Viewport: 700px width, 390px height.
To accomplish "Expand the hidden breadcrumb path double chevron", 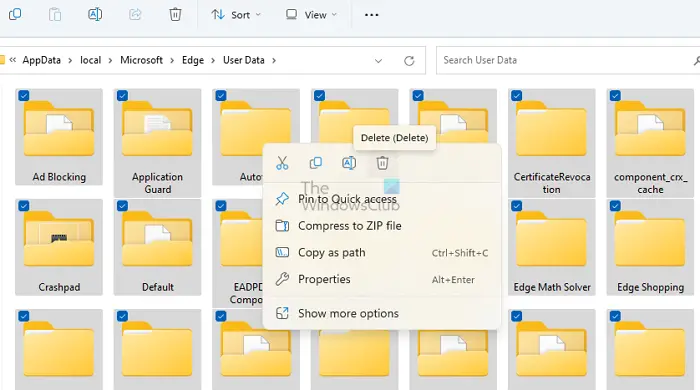I will (x=12, y=60).
